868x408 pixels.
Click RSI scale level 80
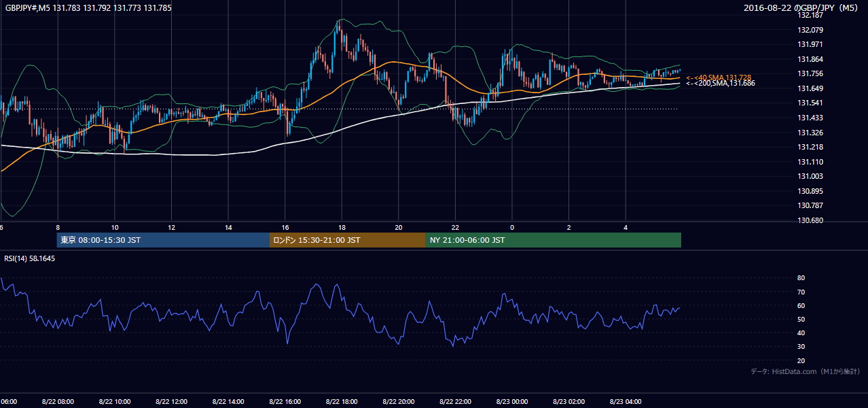click(x=801, y=278)
